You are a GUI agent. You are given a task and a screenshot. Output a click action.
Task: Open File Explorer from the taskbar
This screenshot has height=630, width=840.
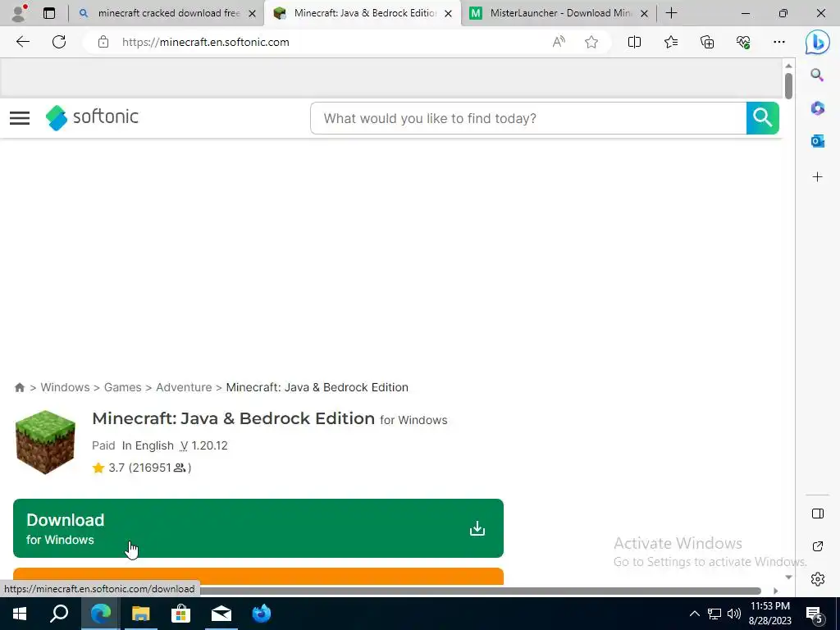click(140, 614)
